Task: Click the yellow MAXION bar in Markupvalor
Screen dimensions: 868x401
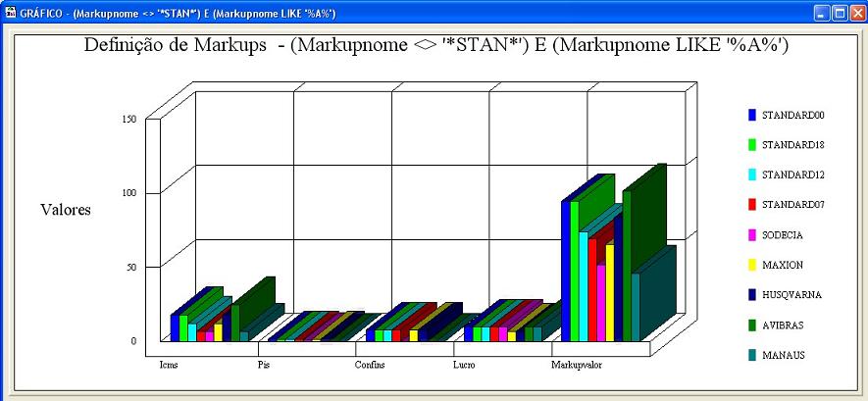Action: (x=610, y=292)
